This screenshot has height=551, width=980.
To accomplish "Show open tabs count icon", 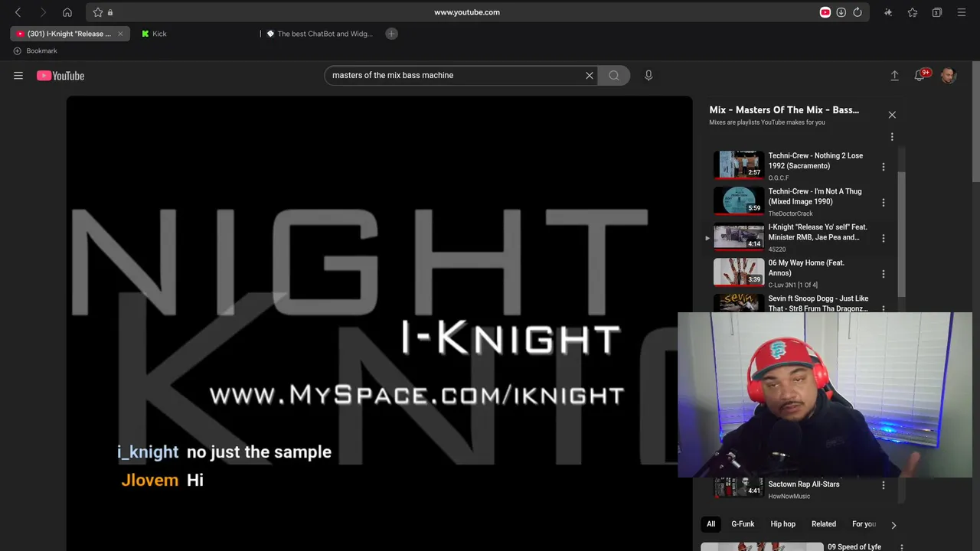I will pyautogui.click(x=937, y=12).
